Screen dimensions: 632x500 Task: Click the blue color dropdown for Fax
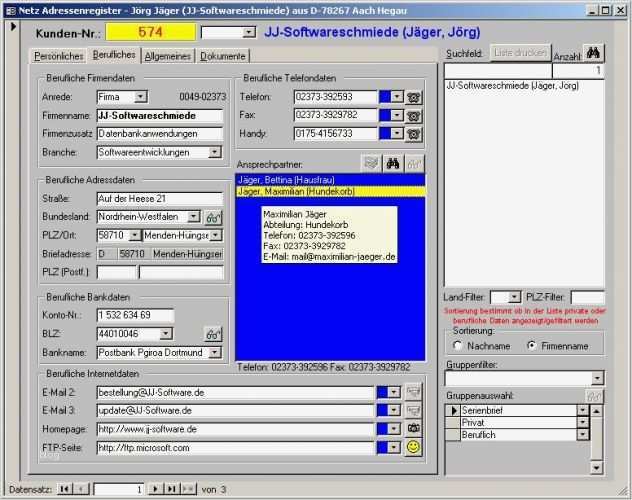(x=397, y=115)
